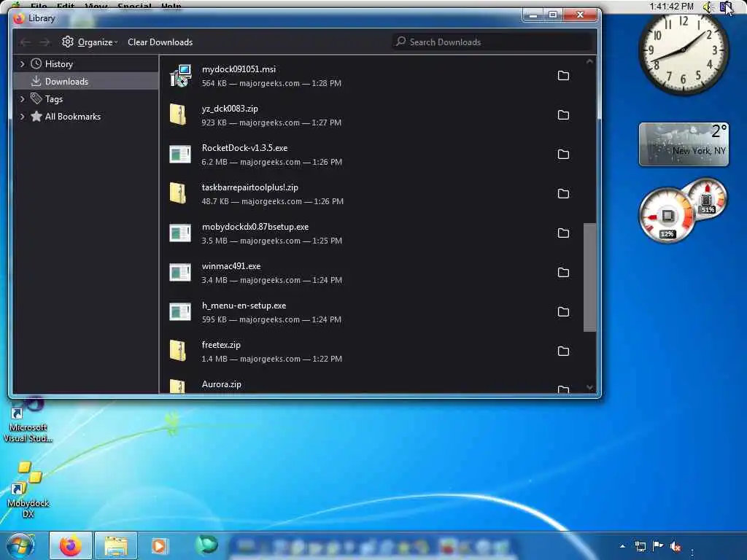Image resolution: width=747 pixels, height=560 pixels.
Task: Click the New York weather gadget
Action: [x=684, y=144]
